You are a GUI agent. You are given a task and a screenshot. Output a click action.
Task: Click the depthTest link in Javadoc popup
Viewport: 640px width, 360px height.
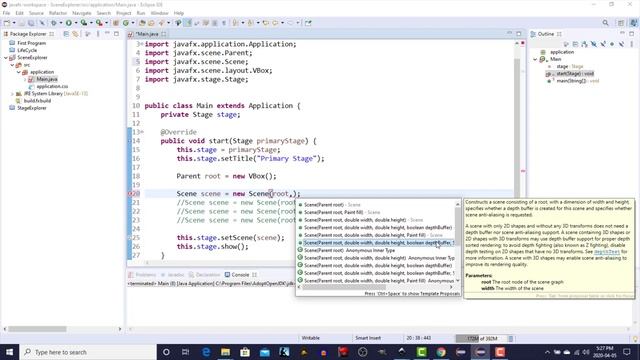coord(607,252)
